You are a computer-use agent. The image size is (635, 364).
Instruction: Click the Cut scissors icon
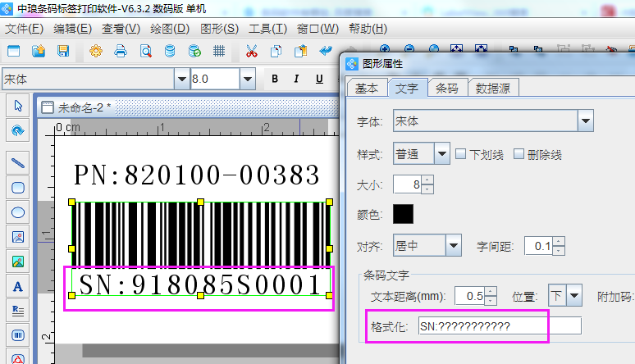251,51
